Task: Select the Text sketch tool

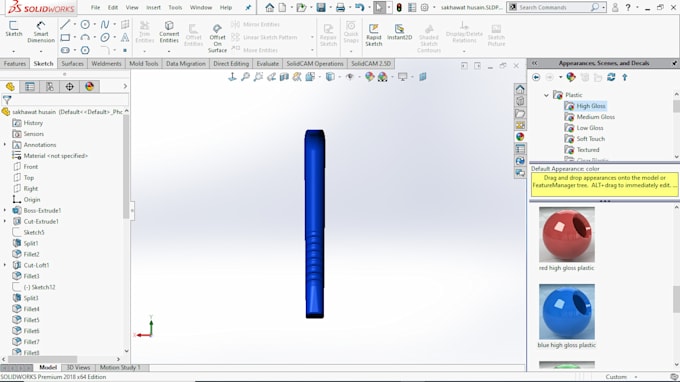Action: point(125,37)
